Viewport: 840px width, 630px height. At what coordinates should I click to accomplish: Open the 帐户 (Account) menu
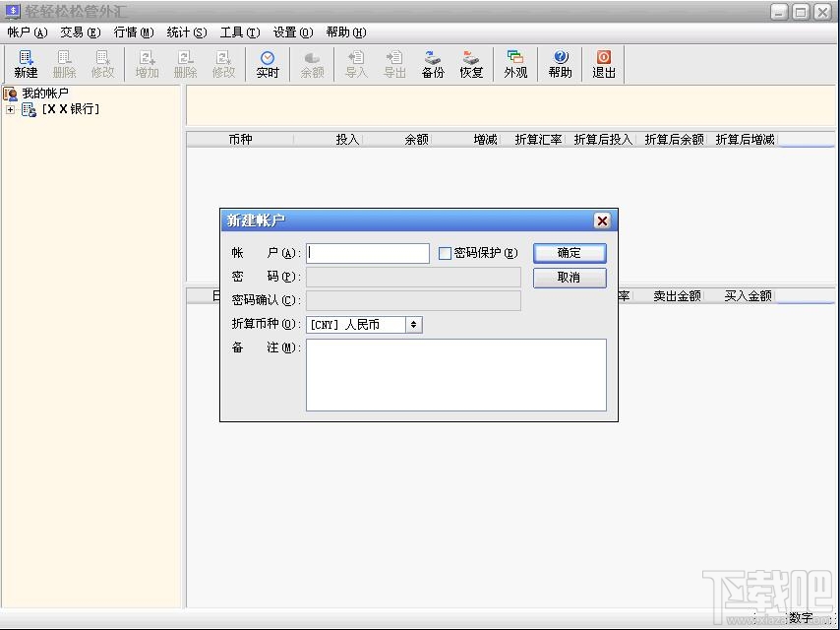(27, 31)
